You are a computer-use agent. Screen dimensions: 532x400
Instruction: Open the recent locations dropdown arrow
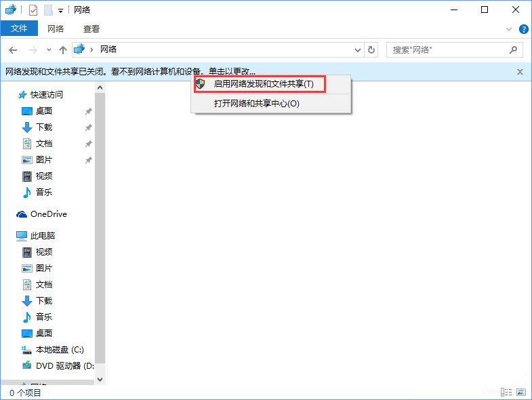click(x=49, y=50)
